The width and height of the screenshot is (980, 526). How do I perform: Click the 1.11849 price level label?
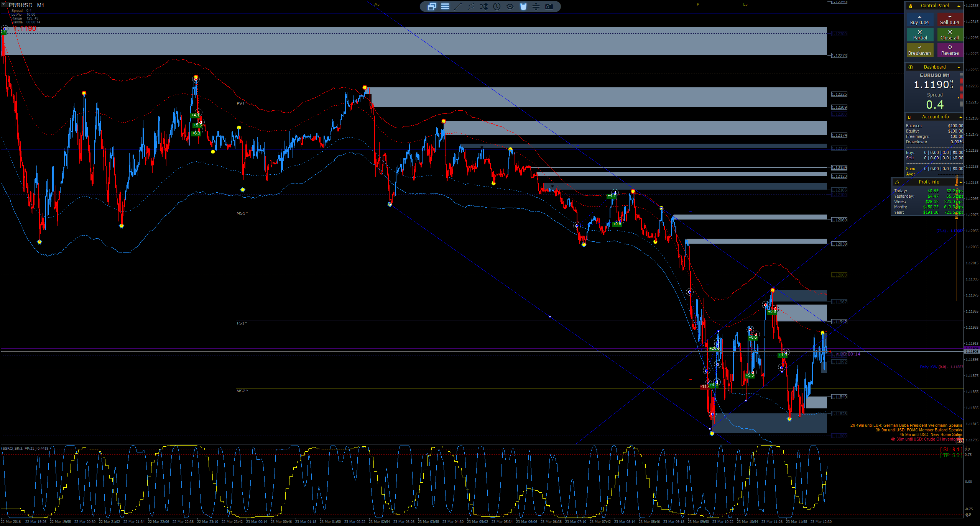pyautogui.click(x=839, y=397)
